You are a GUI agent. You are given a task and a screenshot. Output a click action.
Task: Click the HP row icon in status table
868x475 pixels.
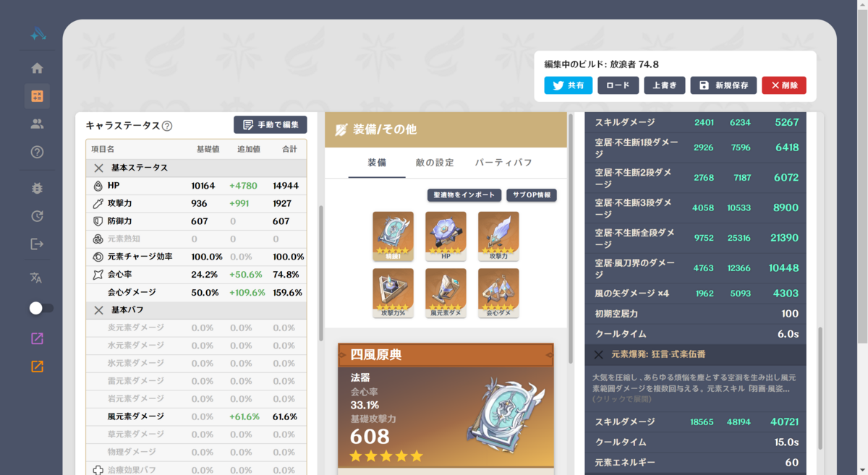click(98, 186)
